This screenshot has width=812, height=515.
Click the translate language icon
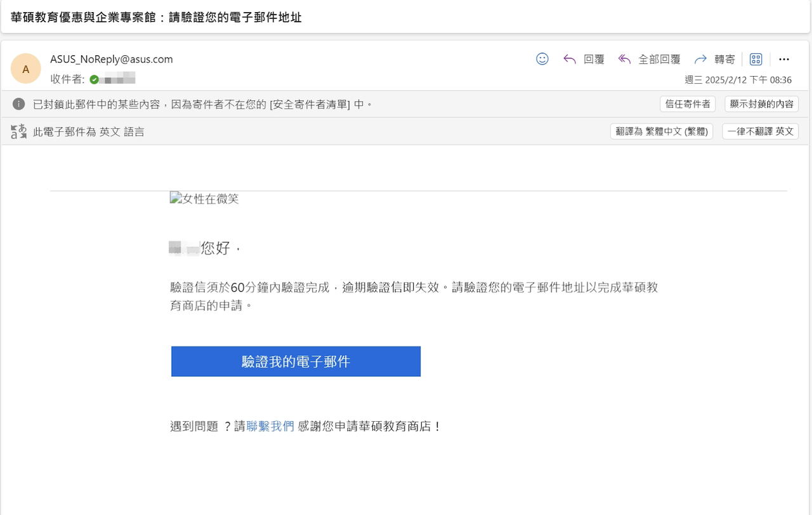coord(18,131)
